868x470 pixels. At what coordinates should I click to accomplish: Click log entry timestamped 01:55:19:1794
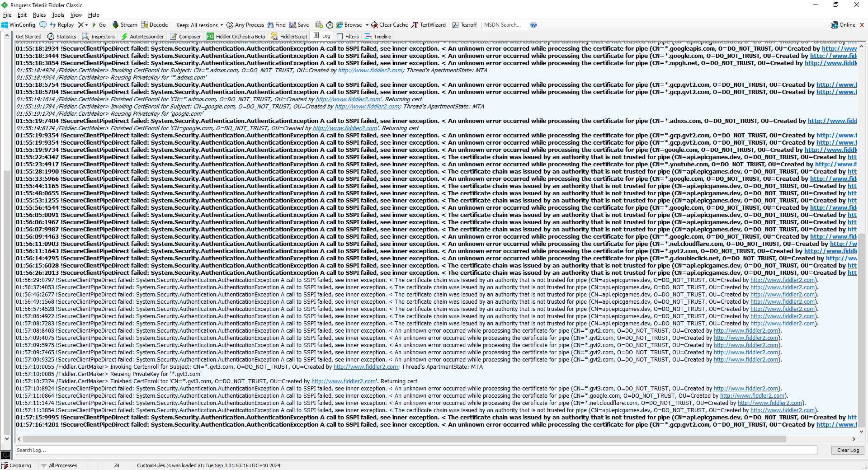tap(109, 114)
